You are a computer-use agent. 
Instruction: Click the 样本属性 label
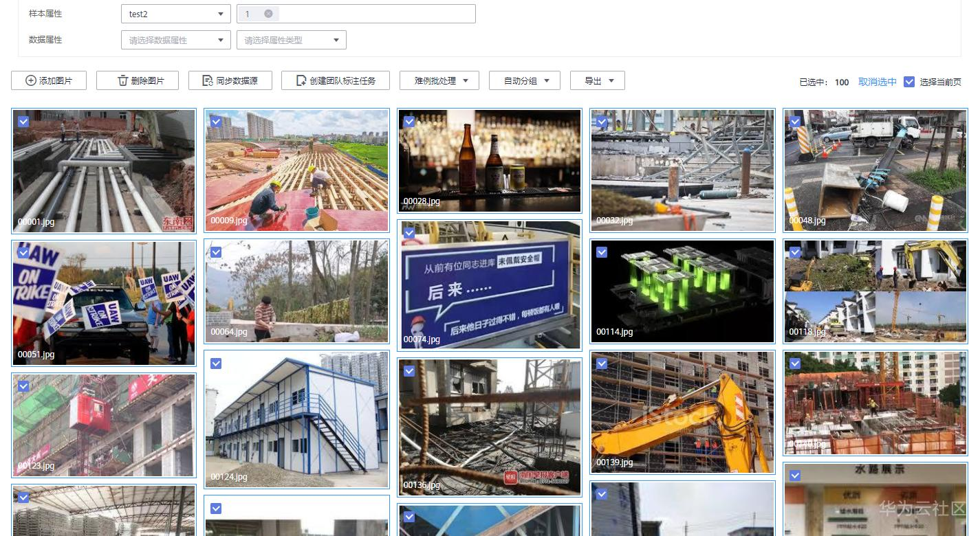coord(45,14)
